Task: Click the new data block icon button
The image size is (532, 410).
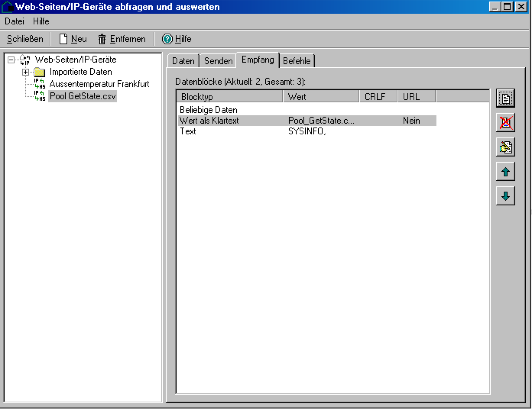Action: (505, 98)
